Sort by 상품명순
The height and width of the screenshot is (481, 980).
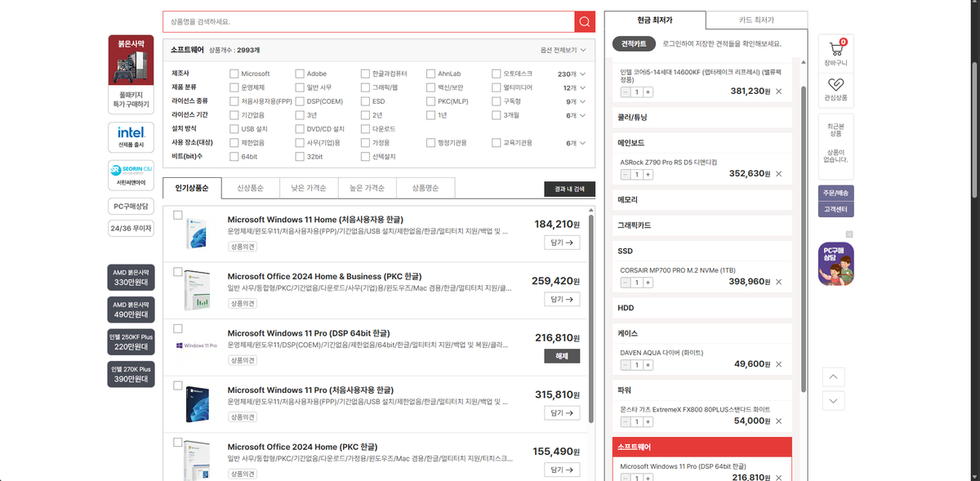426,188
